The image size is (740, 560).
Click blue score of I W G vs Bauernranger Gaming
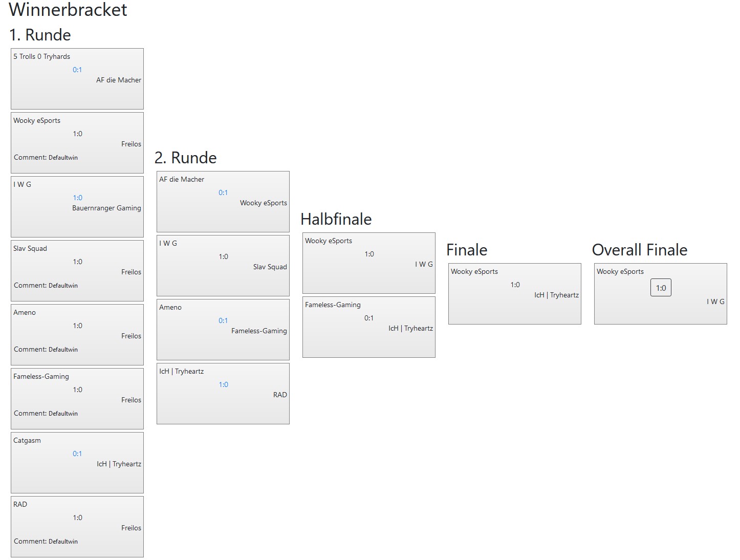tap(77, 198)
